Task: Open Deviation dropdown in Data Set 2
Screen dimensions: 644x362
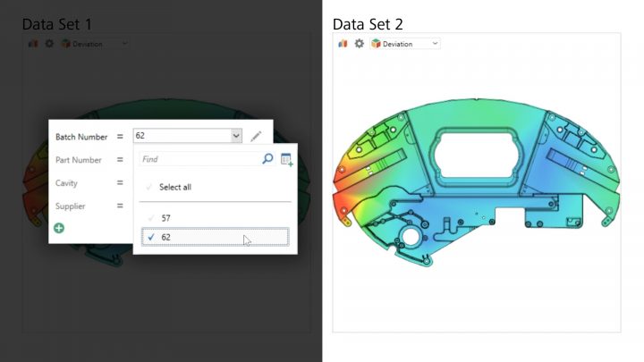Action: [x=435, y=43]
